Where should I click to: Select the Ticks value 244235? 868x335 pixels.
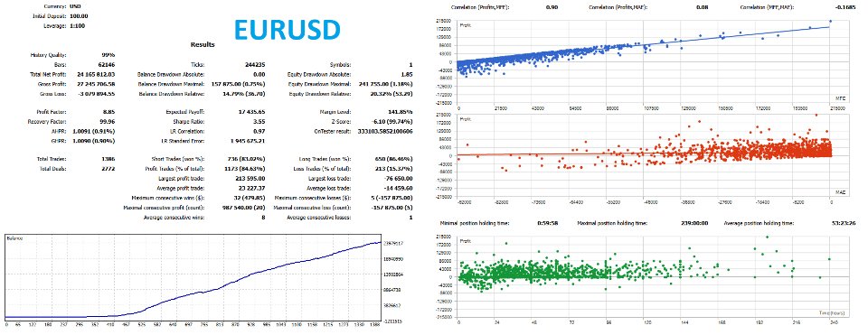(255, 65)
